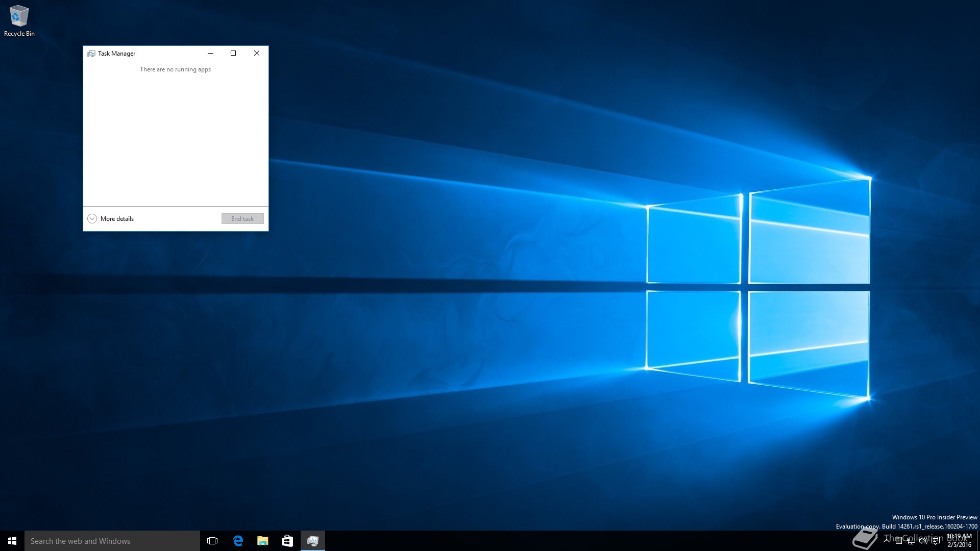Screen dimensions: 980x551
Task: Close the Task Manager window
Action: pyautogui.click(x=257, y=53)
